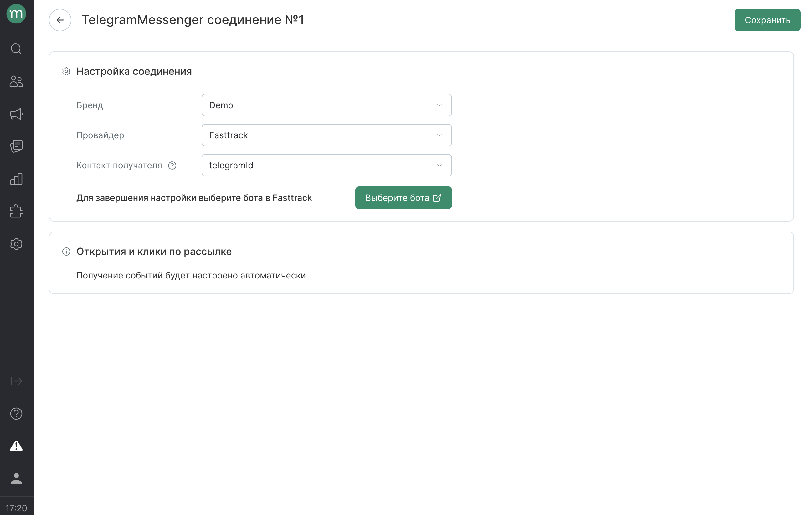
Task: Click the green logo in the sidebar
Action: [16, 14]
